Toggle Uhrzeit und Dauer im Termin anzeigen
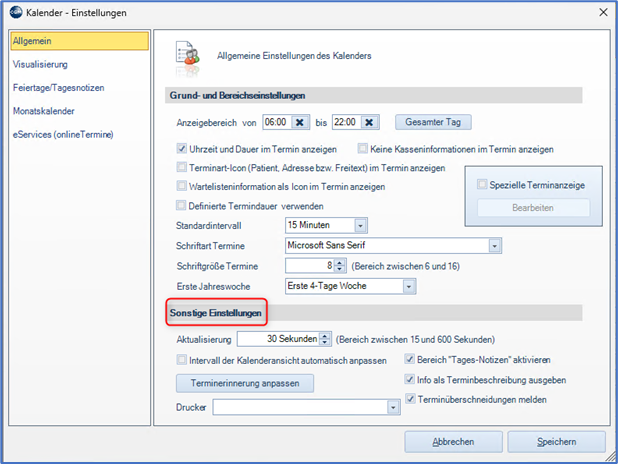618x464 pixels. tap(181, 149)
